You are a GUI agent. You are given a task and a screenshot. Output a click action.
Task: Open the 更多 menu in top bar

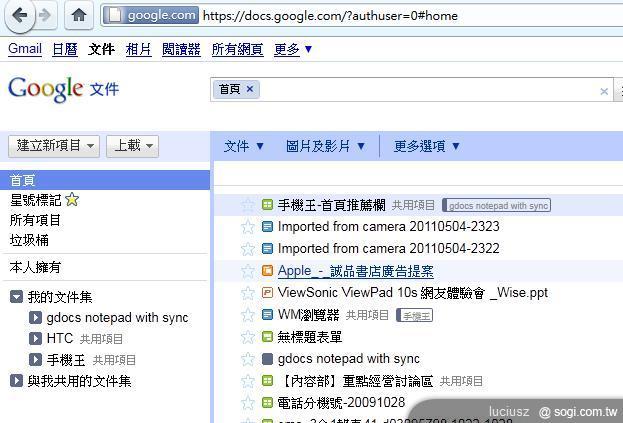pos(293,49)
